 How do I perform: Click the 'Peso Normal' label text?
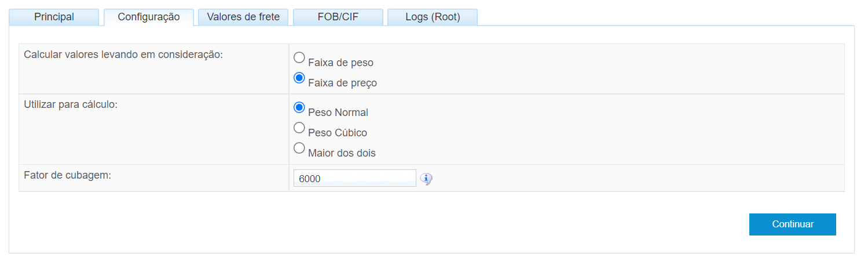click(x=338, y=113)
